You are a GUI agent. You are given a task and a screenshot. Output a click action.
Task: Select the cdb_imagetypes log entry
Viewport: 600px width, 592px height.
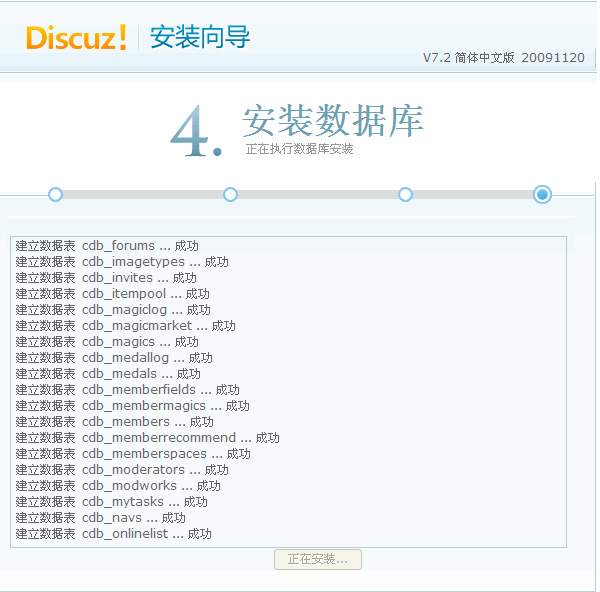click(122, 262)
